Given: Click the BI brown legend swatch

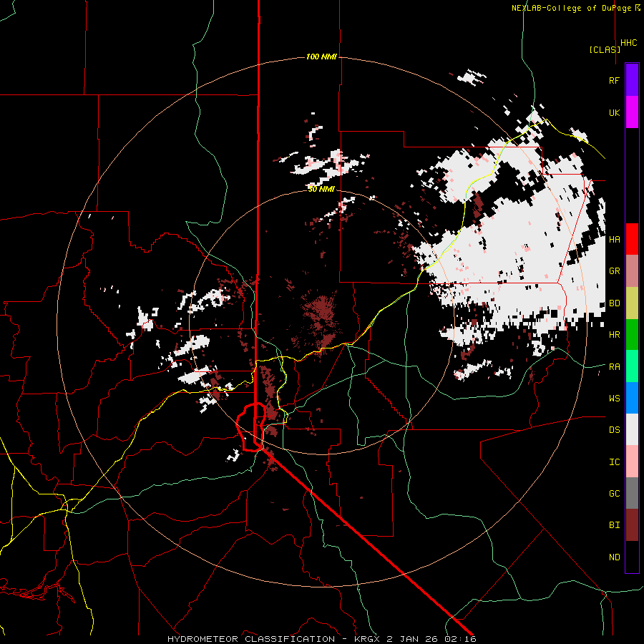Looking at the screenshot, I should tap(632, 525).
